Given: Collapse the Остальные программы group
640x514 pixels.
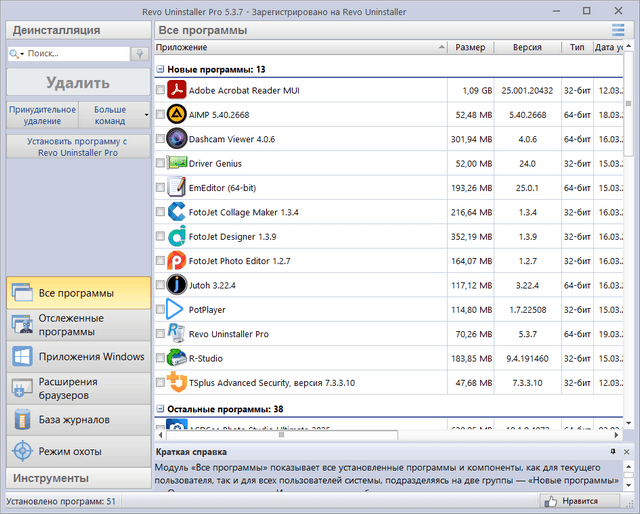Looking at the screenshot, I should [x=161, y=409].
